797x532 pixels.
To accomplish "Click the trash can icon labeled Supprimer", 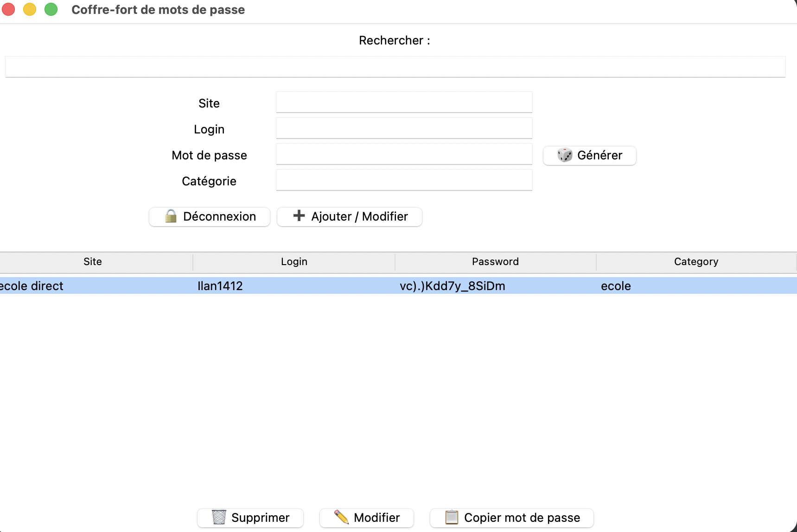I will [219, 517].
